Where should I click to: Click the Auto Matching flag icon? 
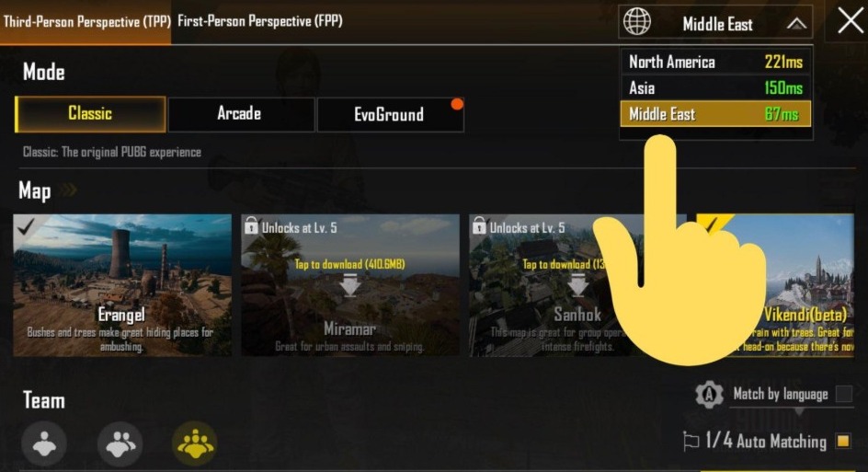(691, 442)
